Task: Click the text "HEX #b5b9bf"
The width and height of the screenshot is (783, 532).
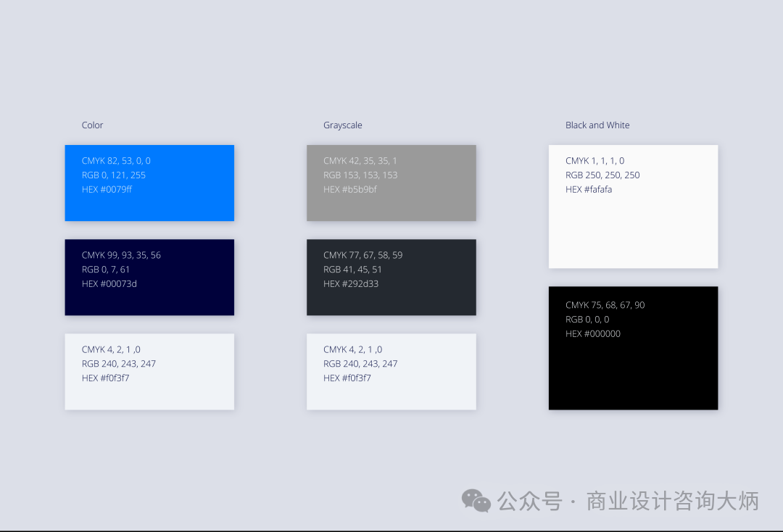Action: click(350, 189)
